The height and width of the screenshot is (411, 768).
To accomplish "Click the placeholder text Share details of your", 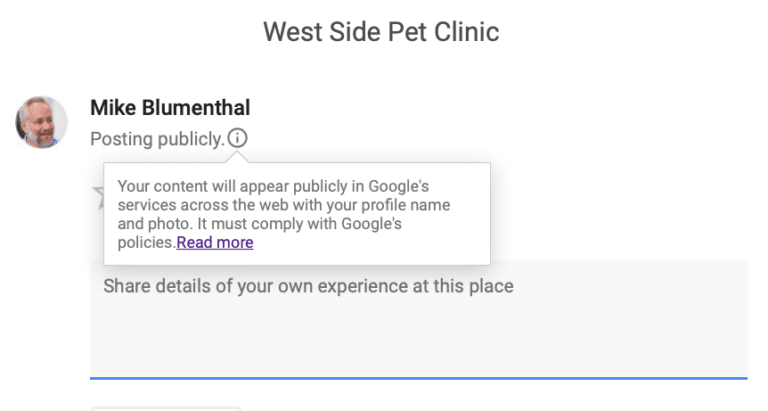I will pyautogui.click(x=189, y=286).
